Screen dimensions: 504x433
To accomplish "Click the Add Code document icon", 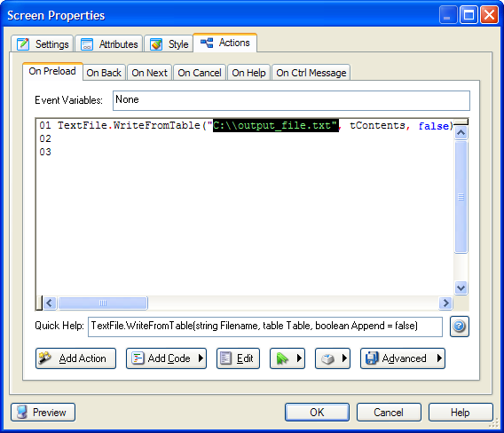I will click(138, 358).
